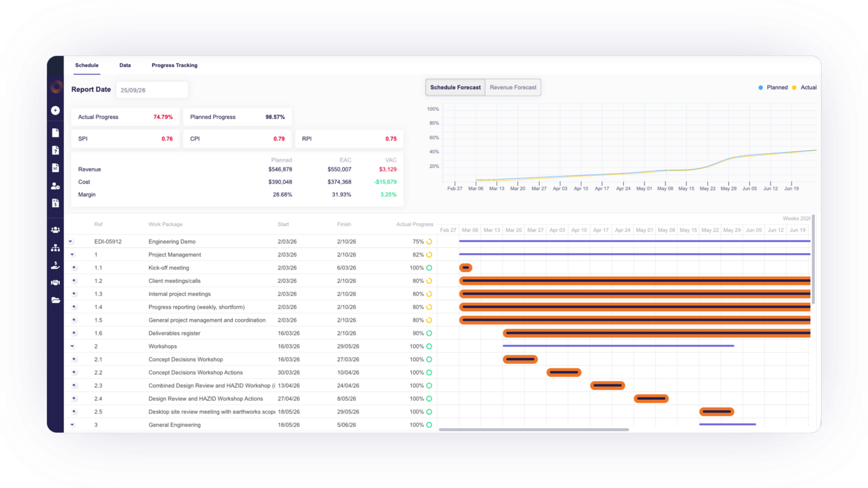Open the user-with-clock sidebar icon
This screenshot has width=868, height=488.
click(55, 186)
